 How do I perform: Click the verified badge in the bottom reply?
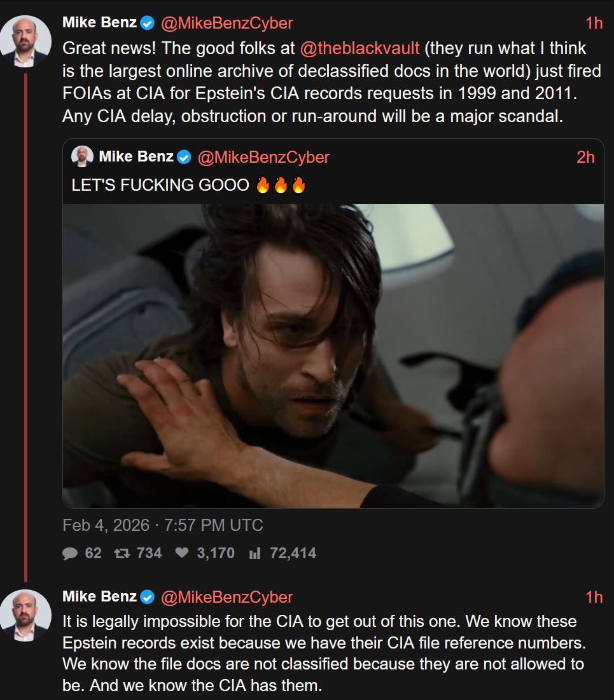(147, 597)
